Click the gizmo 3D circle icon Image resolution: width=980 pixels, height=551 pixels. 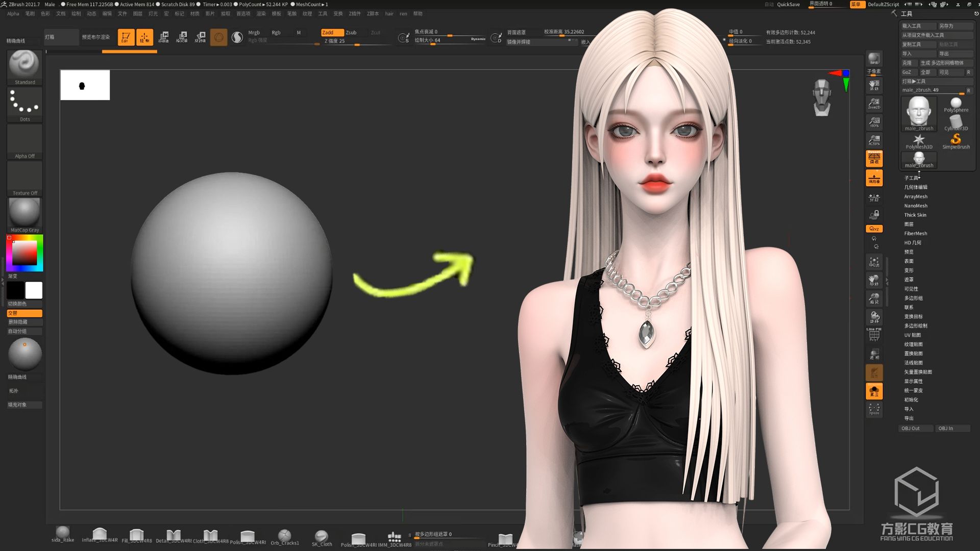218,37
